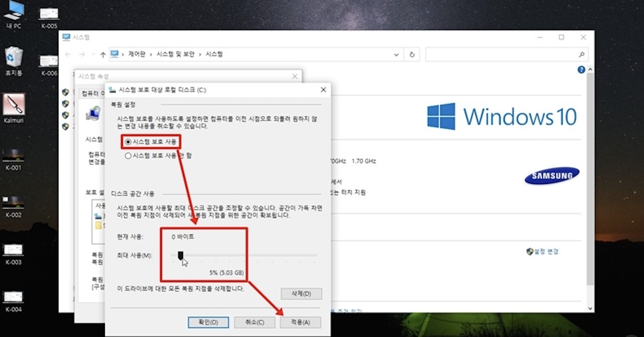
Task: Click 제어판 in the breadcrumb path
Action: click(x=137, y=54)
